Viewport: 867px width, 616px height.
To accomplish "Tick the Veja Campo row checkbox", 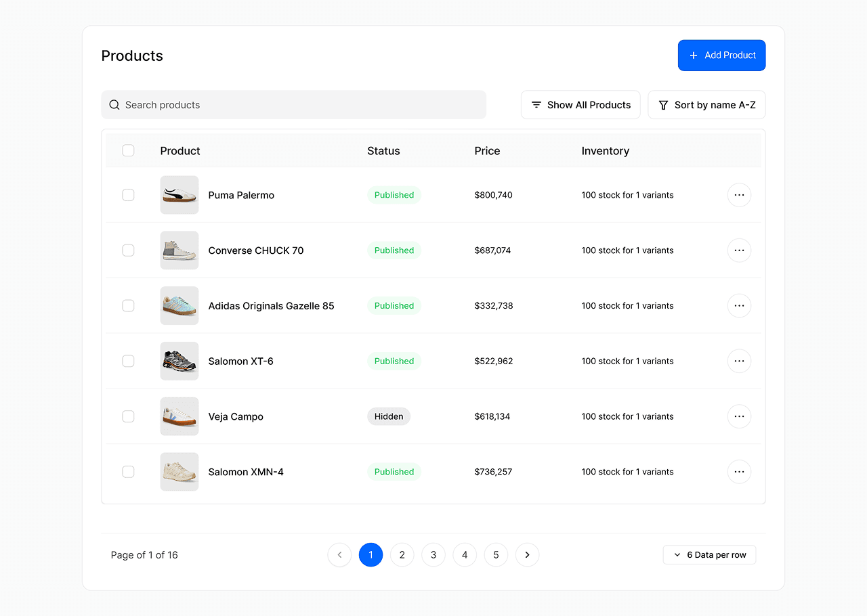I will click(128, 416).
